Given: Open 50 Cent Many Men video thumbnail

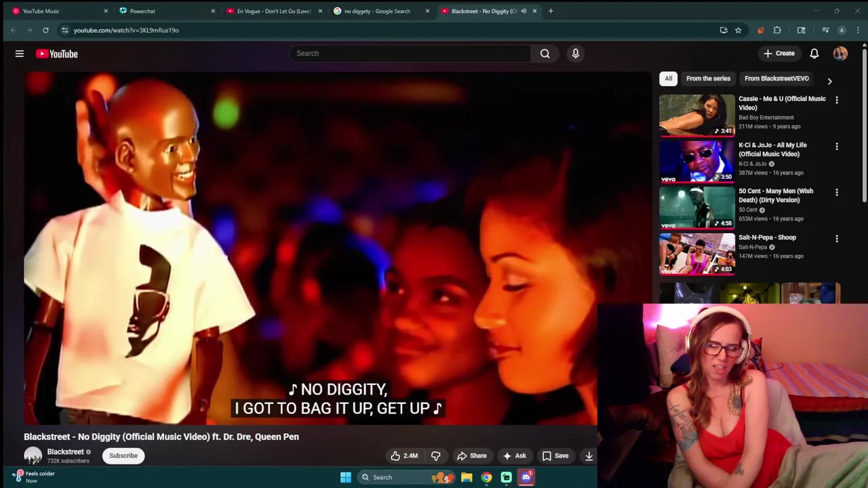Looking at the screenshot, I should tap(697, 207).
